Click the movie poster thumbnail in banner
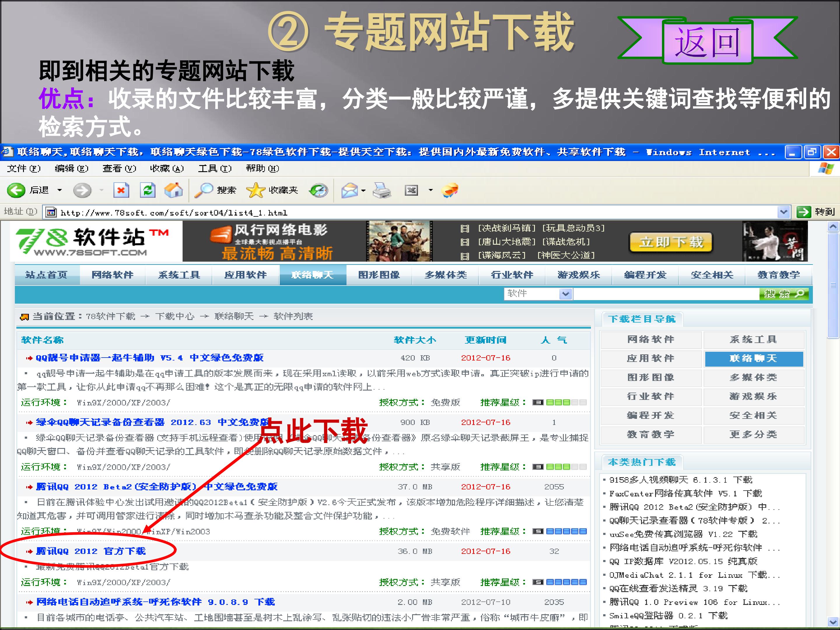Screen dimensions: 840x630 click(399, 241)
